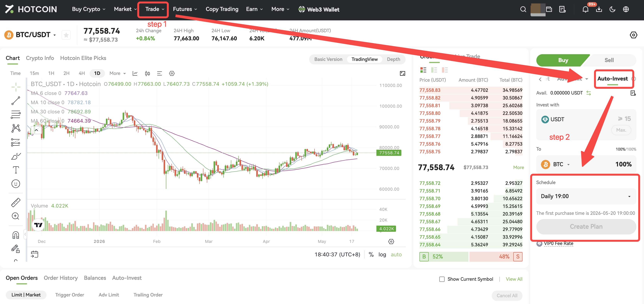Open the VIP0 Fee Rate link
Viewport: 644px width, 304px height.
[558, 243]
